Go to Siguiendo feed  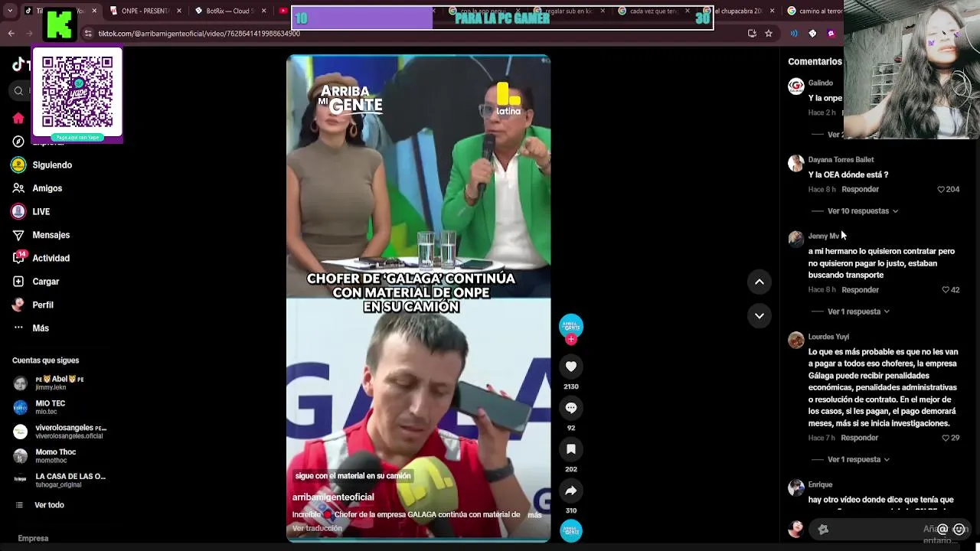pos(42,165)
